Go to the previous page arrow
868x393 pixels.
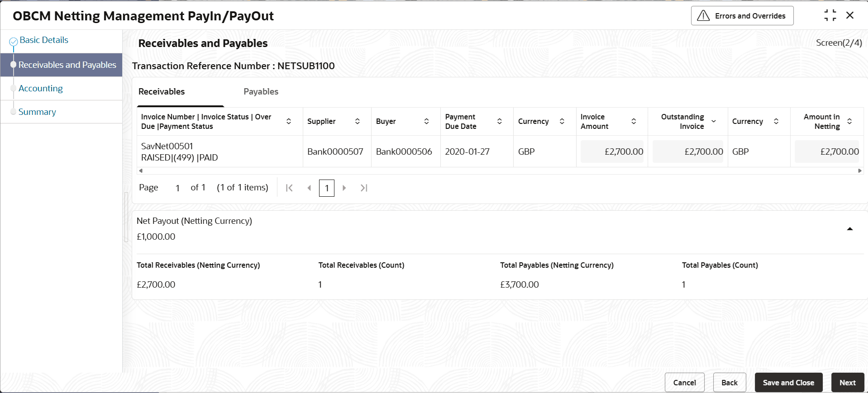coord(309,188)
